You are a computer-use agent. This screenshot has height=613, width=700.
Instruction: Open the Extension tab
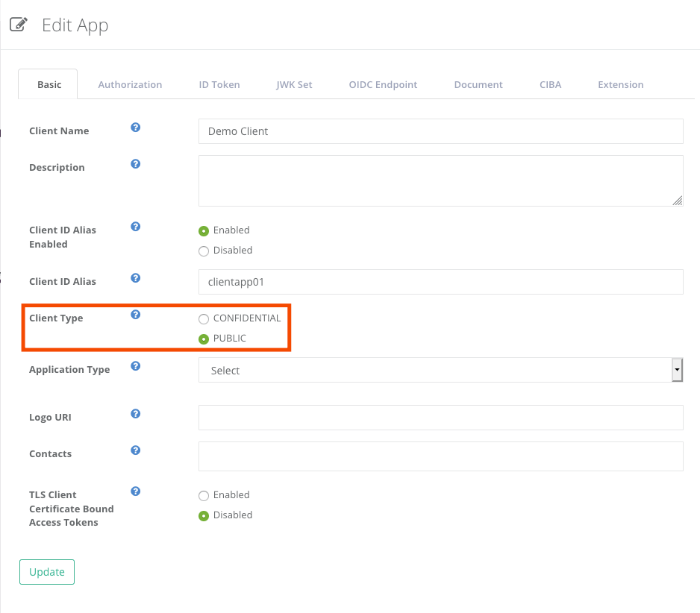tap(621, 84)
